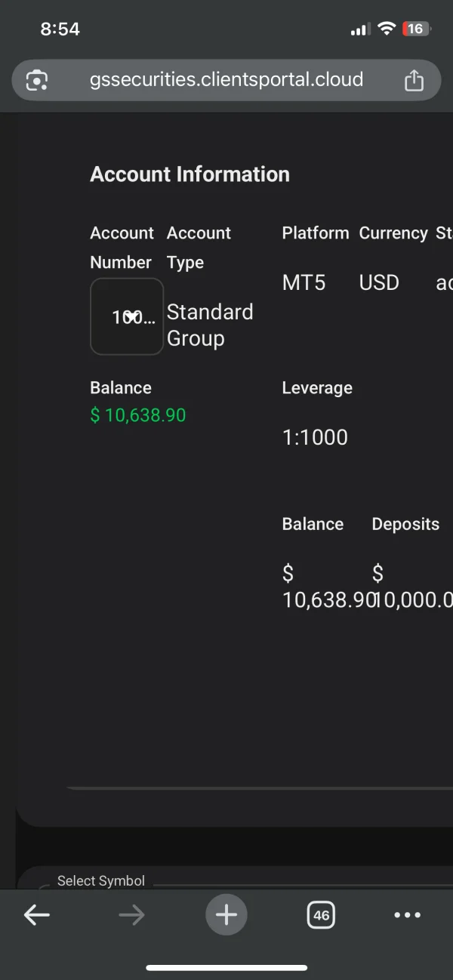Screen dimensions: 453x980
Task: Tap the Deposits column header
Action: (x=405, y=525)
